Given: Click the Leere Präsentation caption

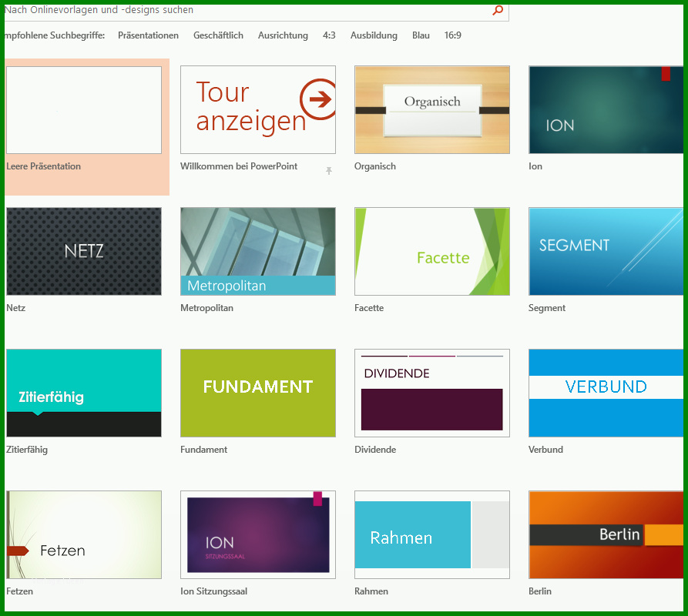Looking at the screenshot, I should (x=43, y=166).
